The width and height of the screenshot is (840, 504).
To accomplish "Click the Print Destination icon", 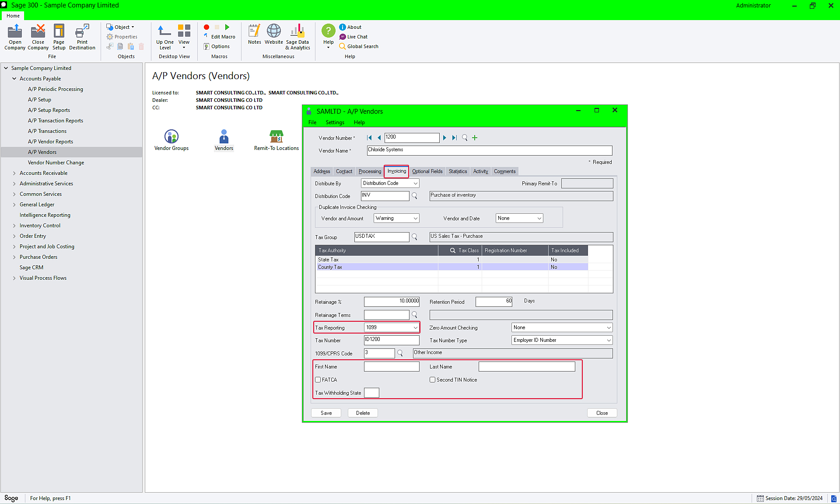I will tap(82, 37).
